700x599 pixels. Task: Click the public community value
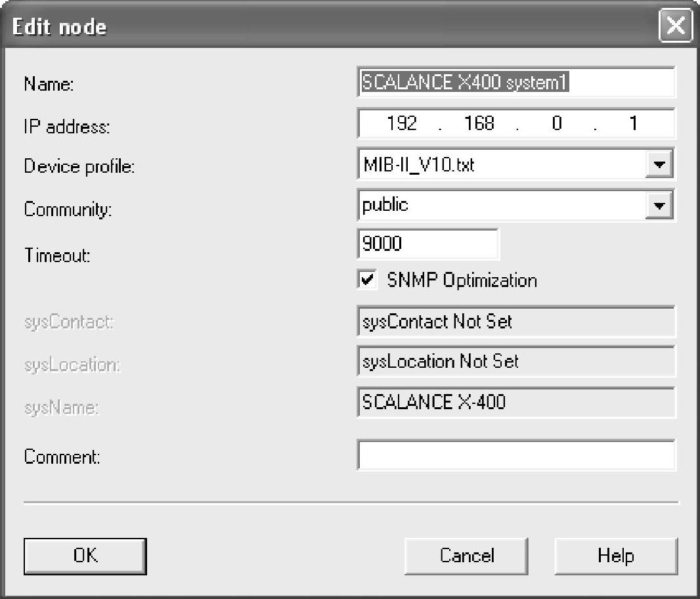[x=385, y=205]
